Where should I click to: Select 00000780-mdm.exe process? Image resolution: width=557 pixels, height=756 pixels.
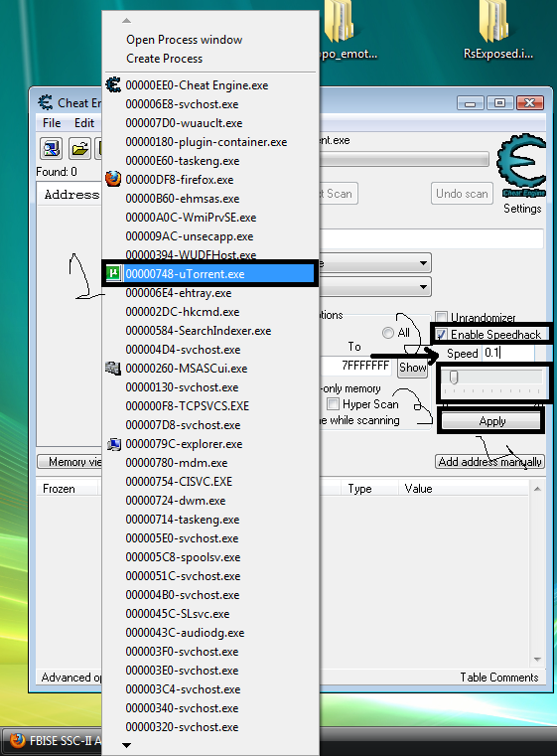click(209, 462)
